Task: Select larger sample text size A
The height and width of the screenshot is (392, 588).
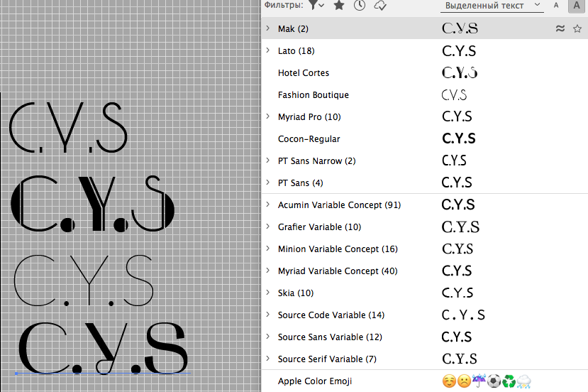Action: [577, 6]
